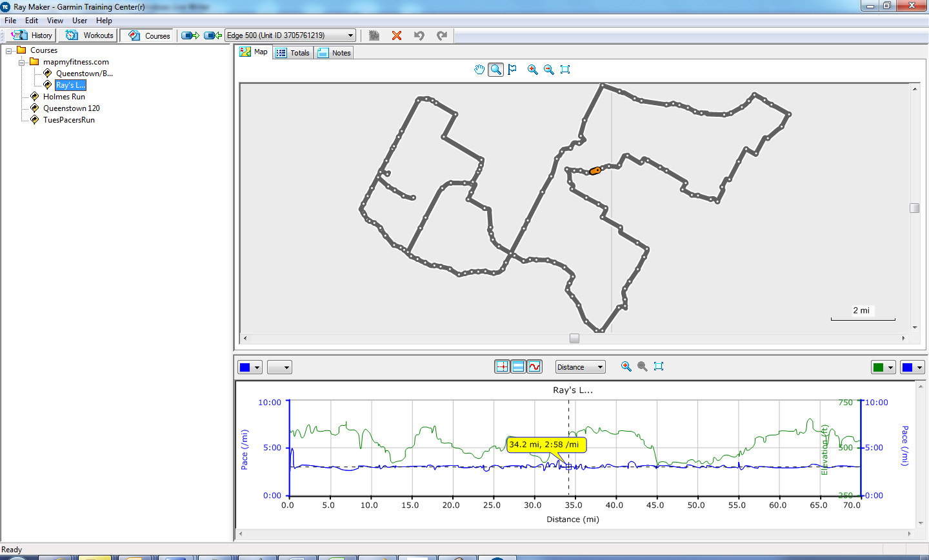Click the map scroll down arrow
The width and height of the screenshot is (929, 560).
[x=914, y=328]
